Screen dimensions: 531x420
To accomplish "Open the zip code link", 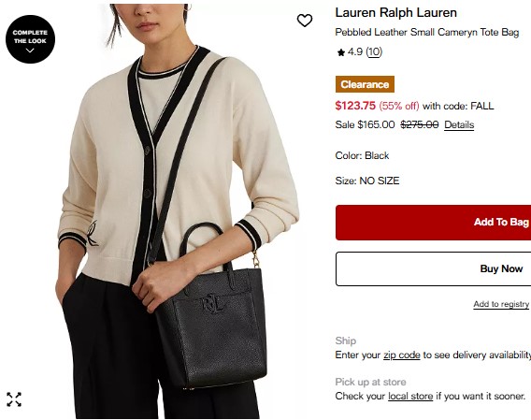I will pyautogui.click(x=402, y=355).
